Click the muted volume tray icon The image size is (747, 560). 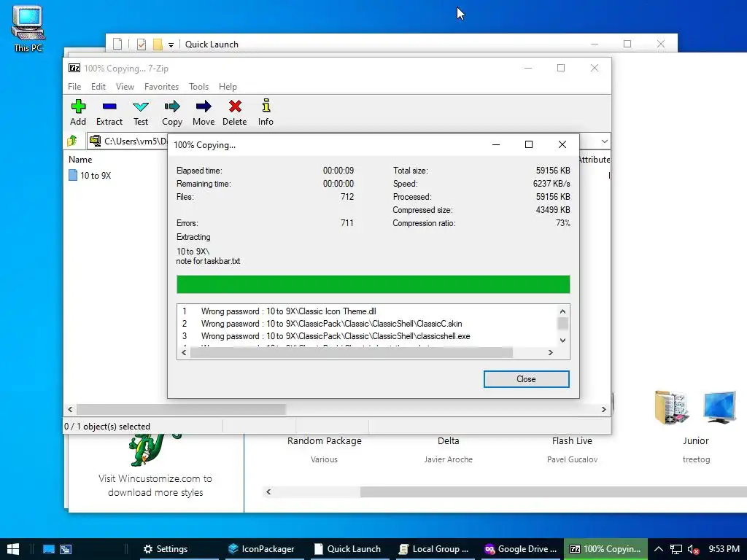click(x=693, y=549)
